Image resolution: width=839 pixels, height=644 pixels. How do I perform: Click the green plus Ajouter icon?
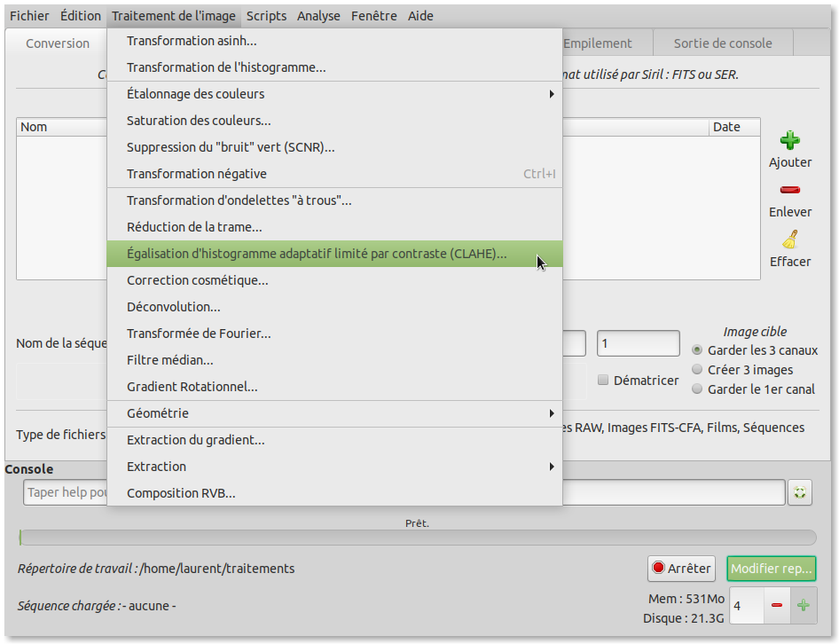[789, 140]
